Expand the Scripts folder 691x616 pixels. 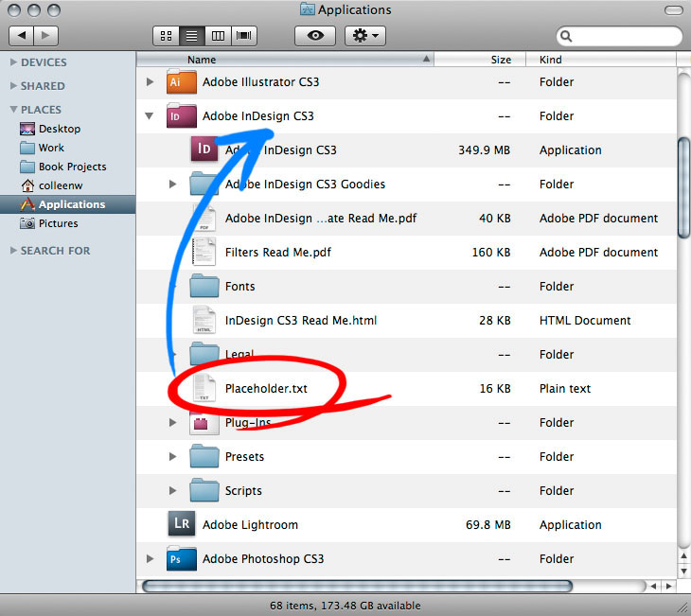pyautogui.click(x=172, y=490)
